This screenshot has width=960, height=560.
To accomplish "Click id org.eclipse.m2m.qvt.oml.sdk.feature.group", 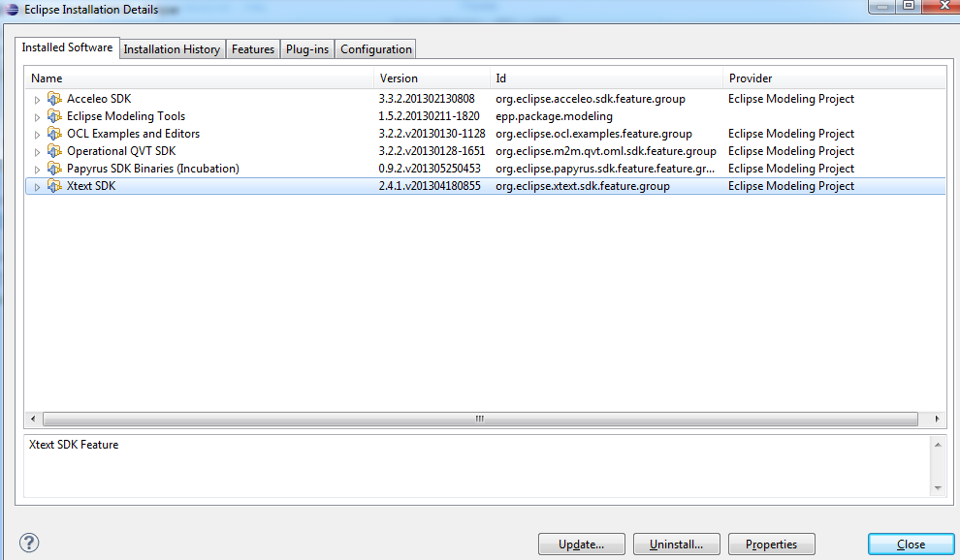I will point(606,151).
